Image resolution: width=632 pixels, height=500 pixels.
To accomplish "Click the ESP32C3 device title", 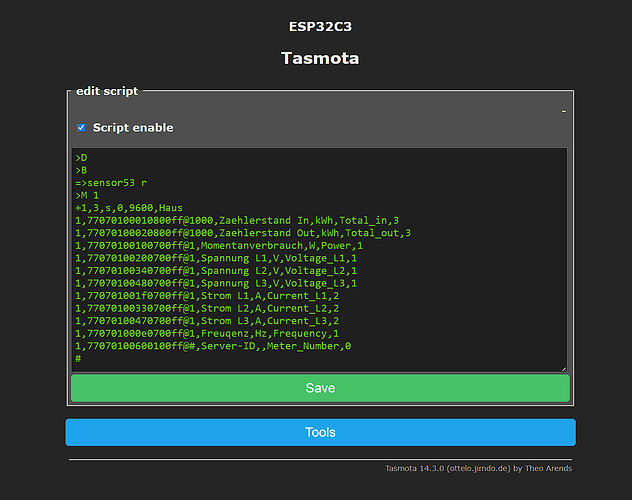I will click(x=320, y=27).
